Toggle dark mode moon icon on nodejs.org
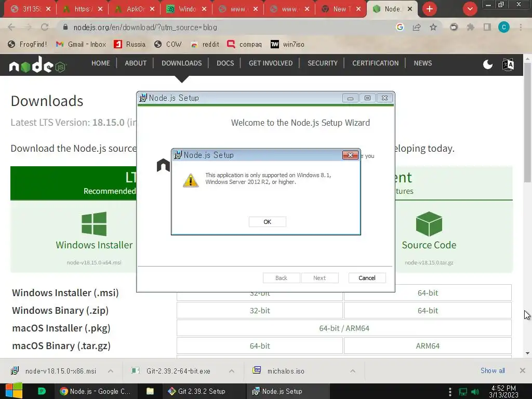The width and height of the screenshot is (532, 399). coord(487,64)
